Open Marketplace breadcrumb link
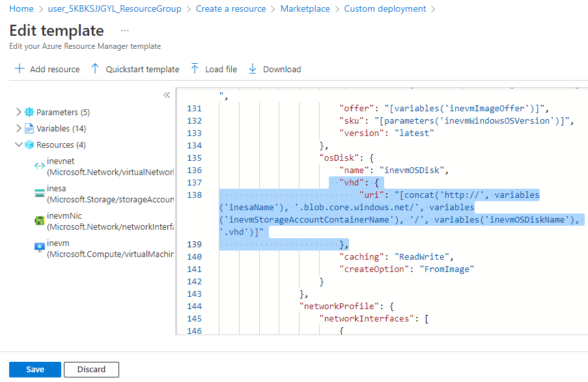 coord(305,9)
